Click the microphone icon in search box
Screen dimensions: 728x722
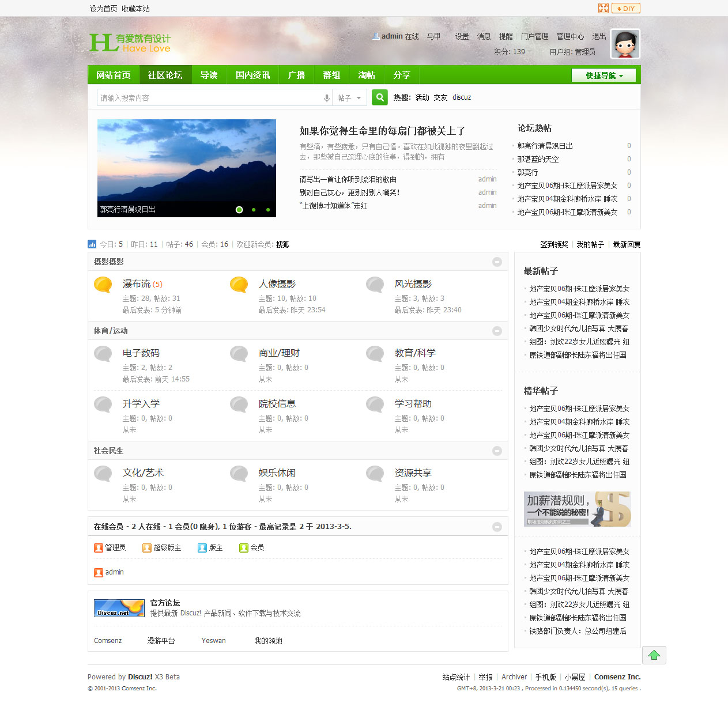(327, 98)
